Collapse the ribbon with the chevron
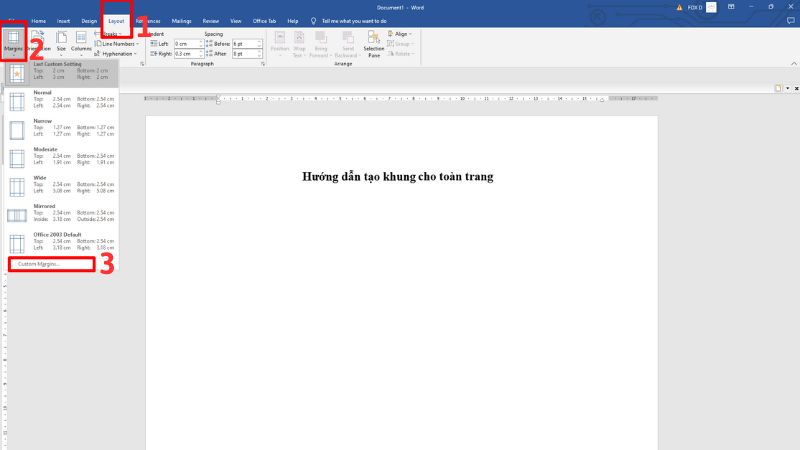Screen dimensions: 800x450 [x=790, y=63]
